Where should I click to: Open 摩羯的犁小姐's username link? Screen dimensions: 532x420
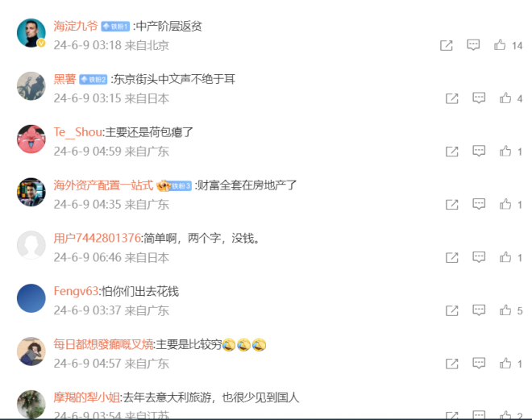[86, 397]
